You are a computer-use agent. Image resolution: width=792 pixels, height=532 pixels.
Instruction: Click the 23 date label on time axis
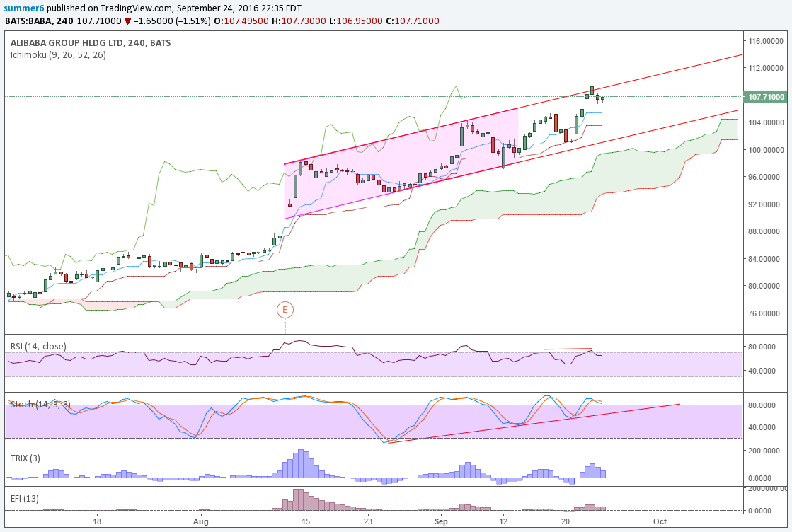point(368,521)
